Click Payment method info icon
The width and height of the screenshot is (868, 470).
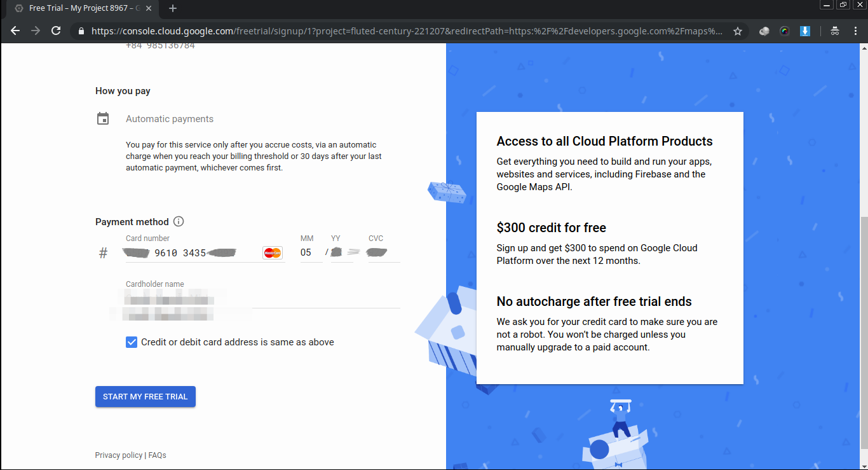click(179, 221)
